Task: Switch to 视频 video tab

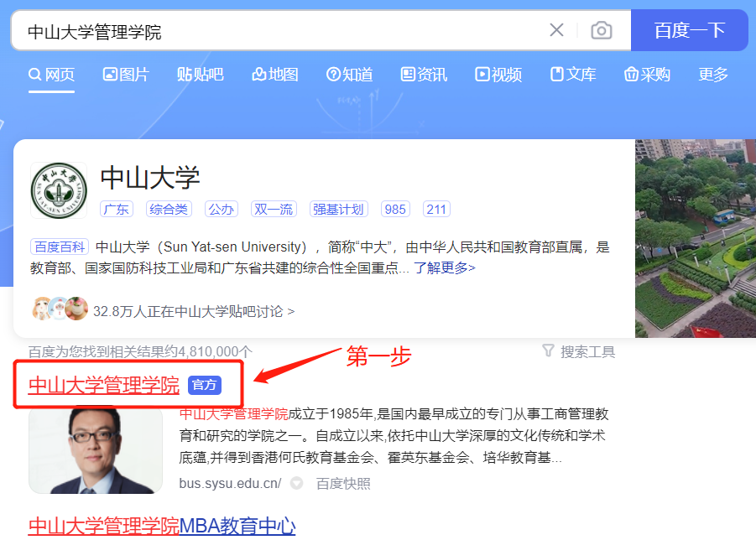Action: point(498,75)
